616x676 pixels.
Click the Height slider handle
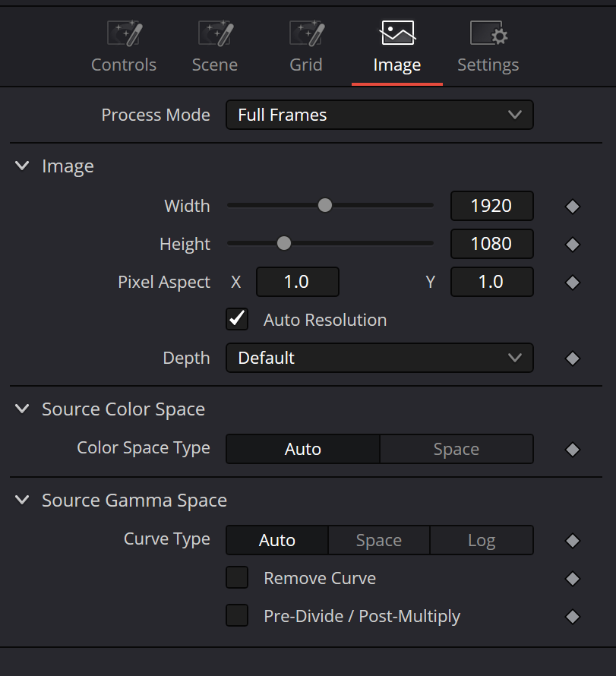tap(284, 243)
